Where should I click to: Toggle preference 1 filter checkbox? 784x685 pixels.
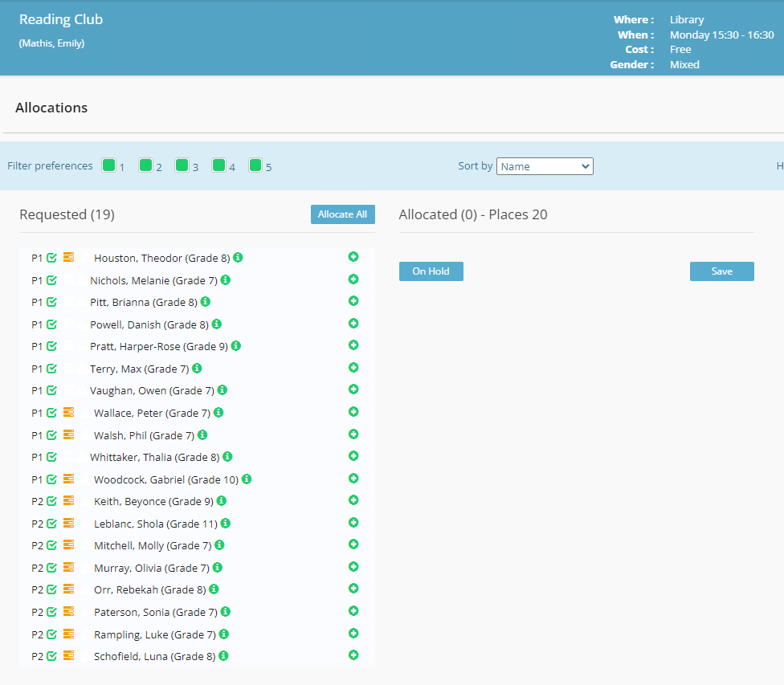tap(109, 165)
